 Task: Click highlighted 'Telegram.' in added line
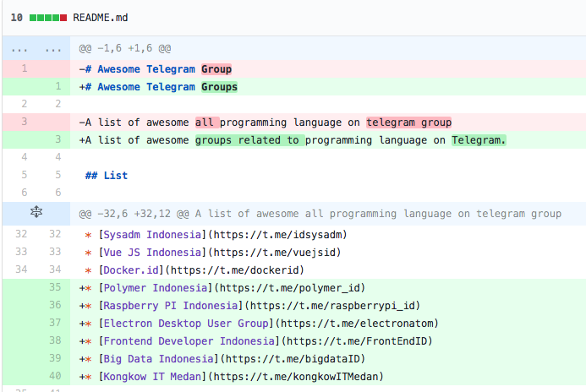coord(479,140)
